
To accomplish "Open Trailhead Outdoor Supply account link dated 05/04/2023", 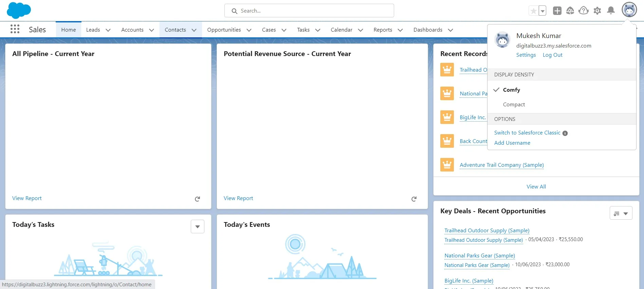I will click(x=483, y=240).
